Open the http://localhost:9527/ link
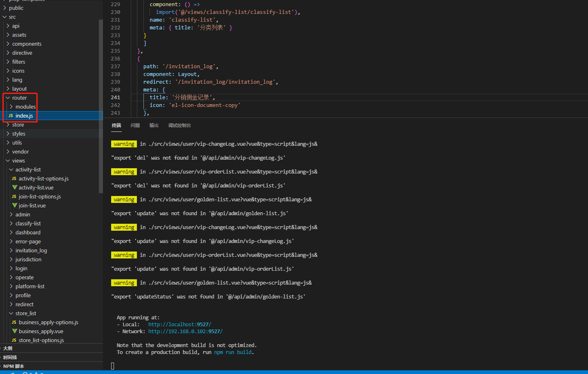588x374 pixels. (x=180, y=324)
